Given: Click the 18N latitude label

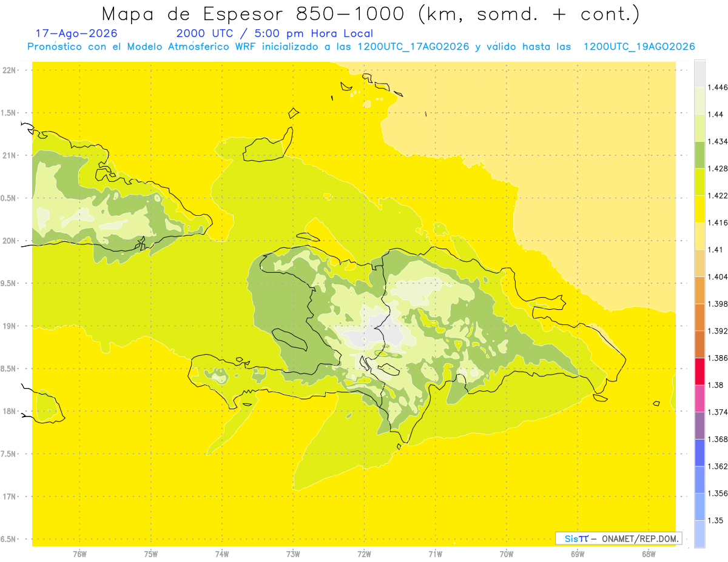Looking at the screenshot, I should (10, 411).
